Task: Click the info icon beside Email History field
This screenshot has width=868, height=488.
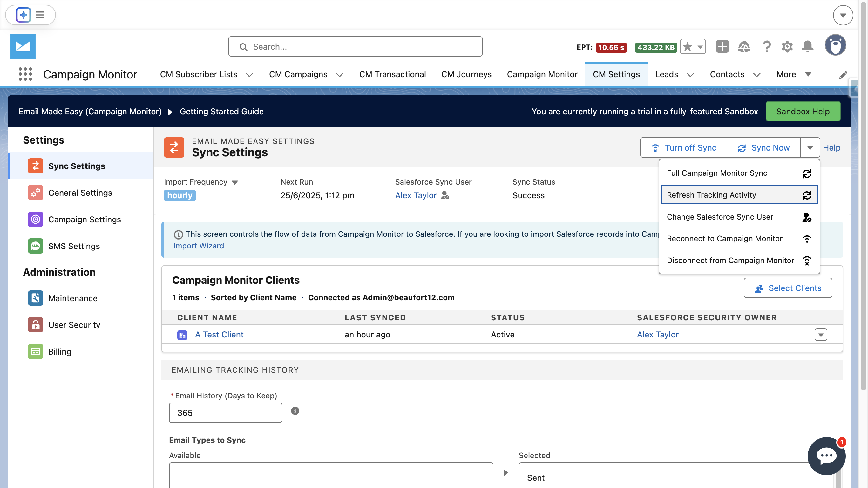Action: click(295, 410)
